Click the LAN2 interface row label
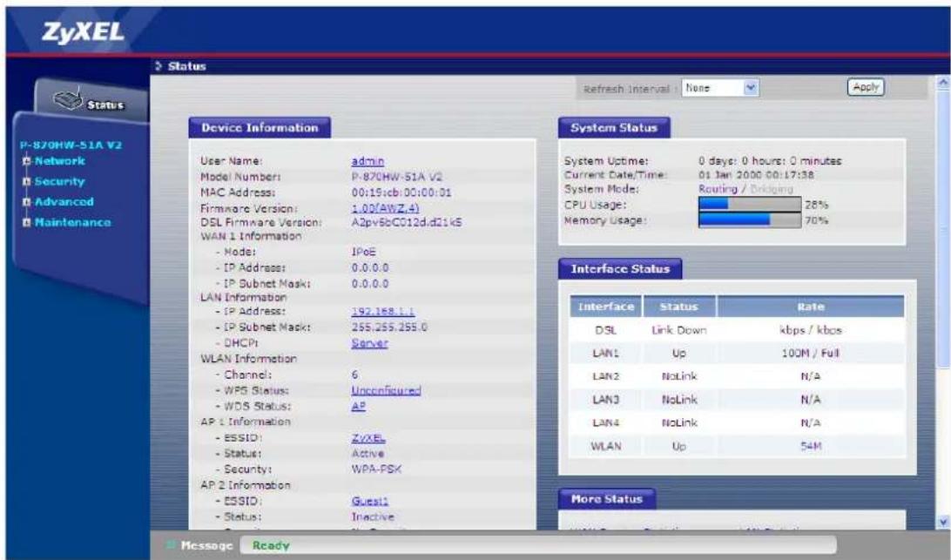Viewport: 951px width, 560px height. tap(606, 376)
